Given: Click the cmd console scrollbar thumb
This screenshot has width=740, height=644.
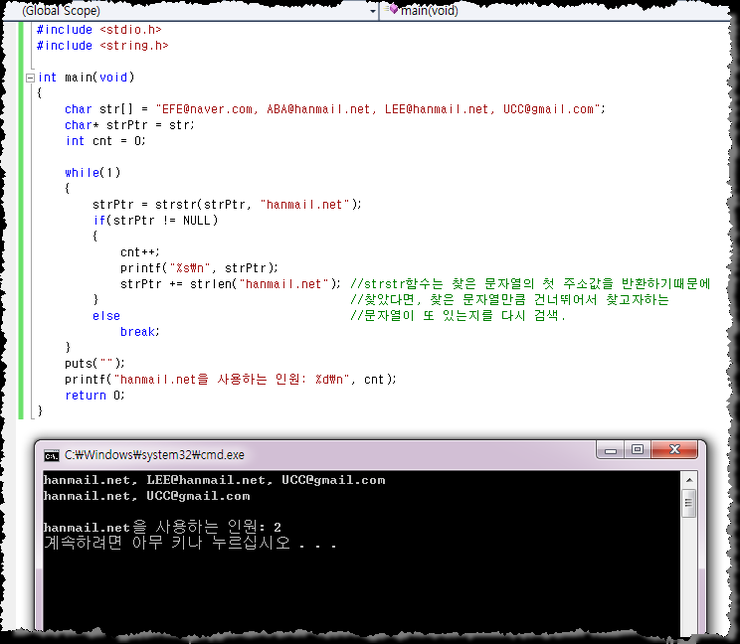Looking at the screenshot, I should (689, 503).
